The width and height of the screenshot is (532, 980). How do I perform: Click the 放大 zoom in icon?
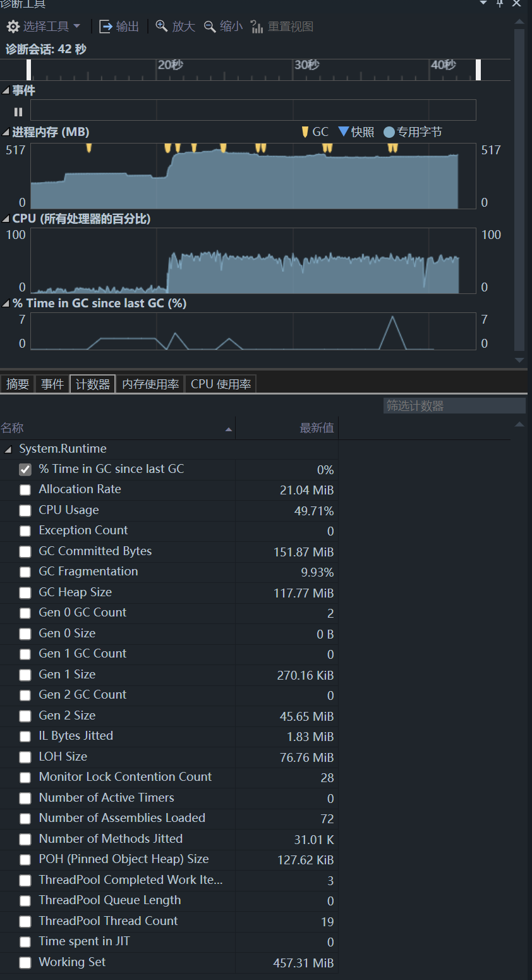click(162, 27)
